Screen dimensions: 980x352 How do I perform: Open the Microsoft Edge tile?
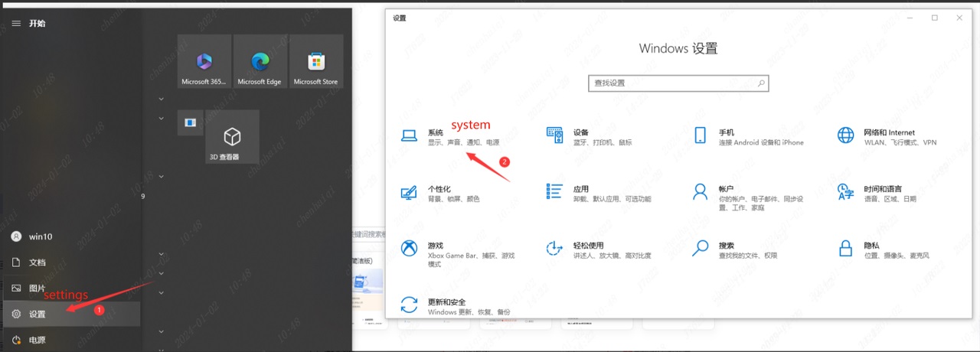260,62
